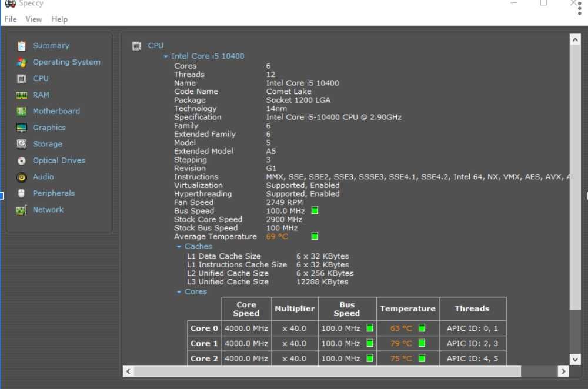Open the View menu
This screenshot has width=588, height=389.
[34, 19]
